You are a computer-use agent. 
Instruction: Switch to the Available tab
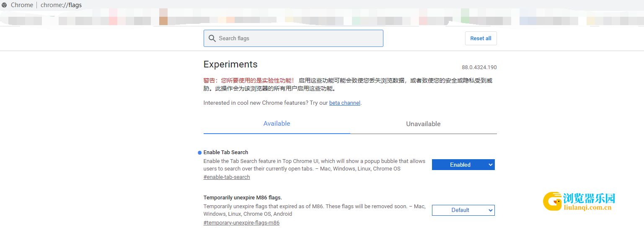[x=277, y=124]
